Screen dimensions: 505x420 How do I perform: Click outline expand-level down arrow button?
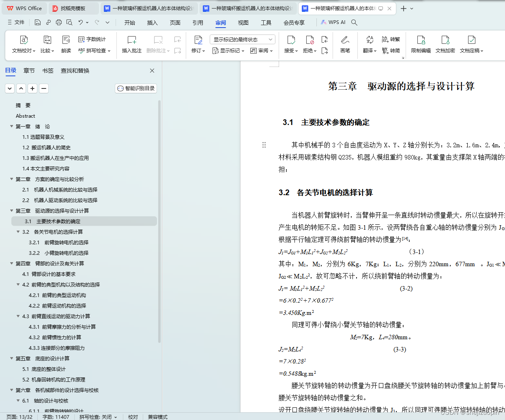[x=10, y=88]
